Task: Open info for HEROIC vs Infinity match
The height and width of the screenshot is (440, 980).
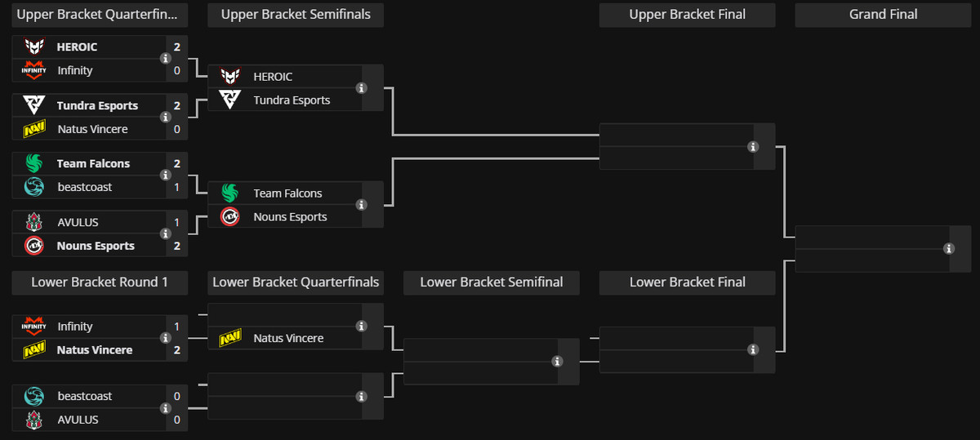Action: [166, 59]
